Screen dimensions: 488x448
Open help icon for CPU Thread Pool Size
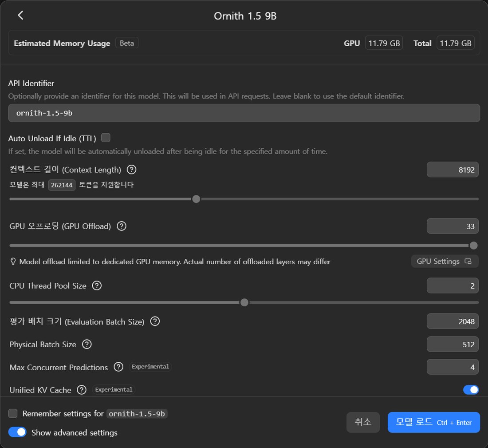tap(97, 285)
